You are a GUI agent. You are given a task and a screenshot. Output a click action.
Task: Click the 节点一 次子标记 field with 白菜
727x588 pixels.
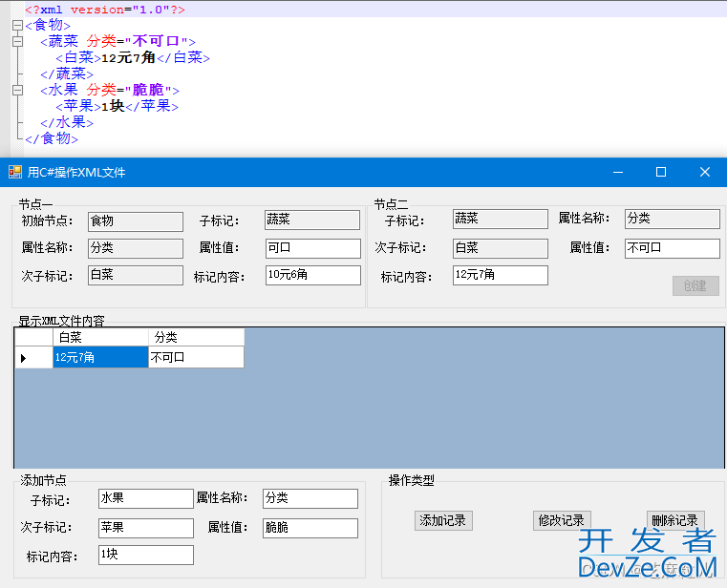click(136, 275)
